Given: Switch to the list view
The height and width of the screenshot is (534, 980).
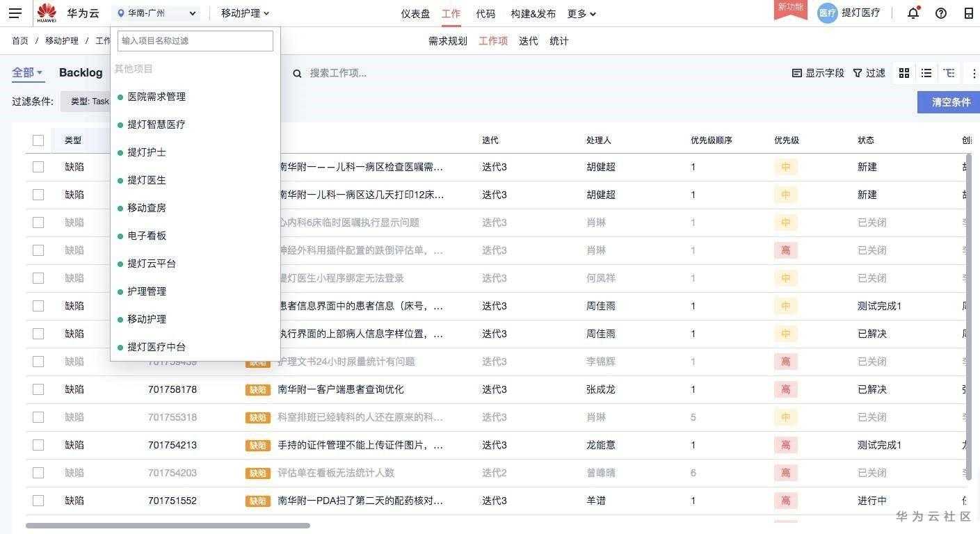Looking at the screenshot, I should point(926,73).
